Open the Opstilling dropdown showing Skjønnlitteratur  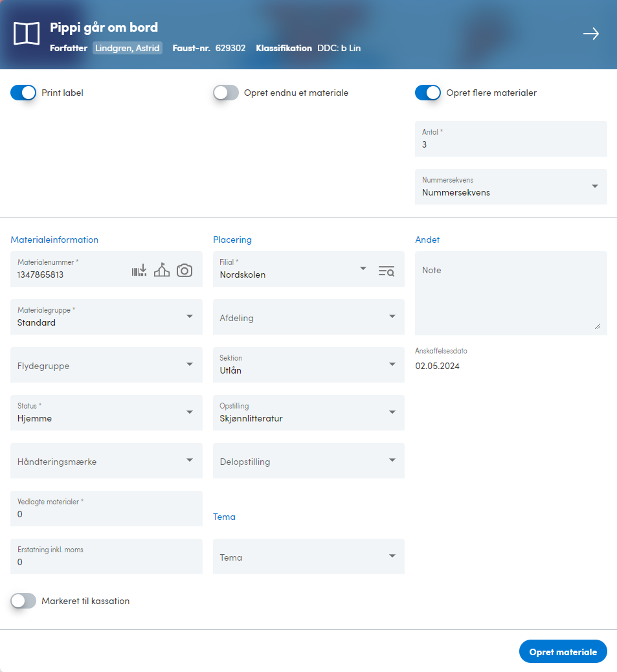coord(308,412)
